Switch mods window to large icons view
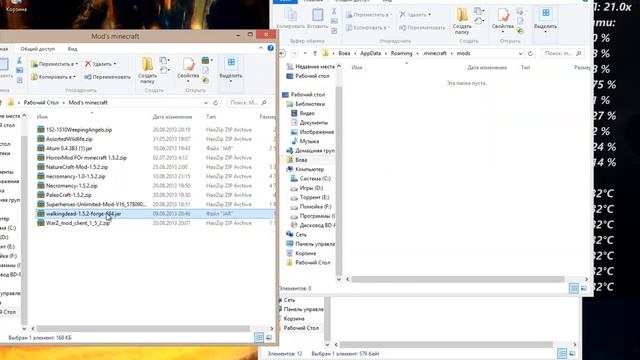This screenshot has height=360, width=640. click(584, 288)
